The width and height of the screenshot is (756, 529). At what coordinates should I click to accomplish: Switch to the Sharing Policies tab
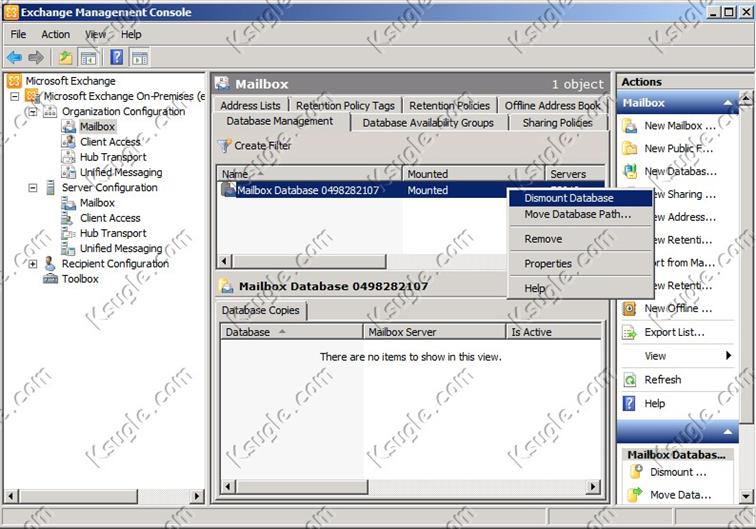(x=557, y=123)
